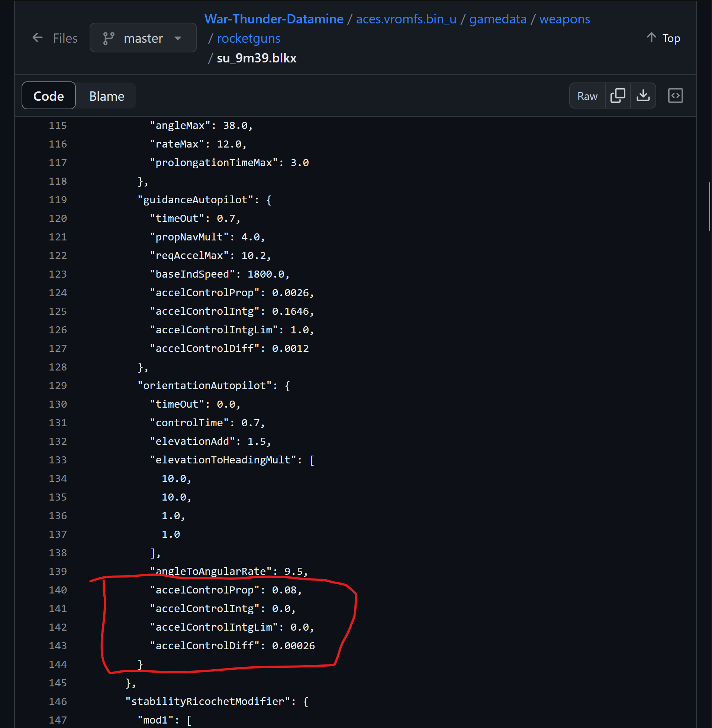
Task: Click the up arrow beside Top
Action: (x=651, y=38)
